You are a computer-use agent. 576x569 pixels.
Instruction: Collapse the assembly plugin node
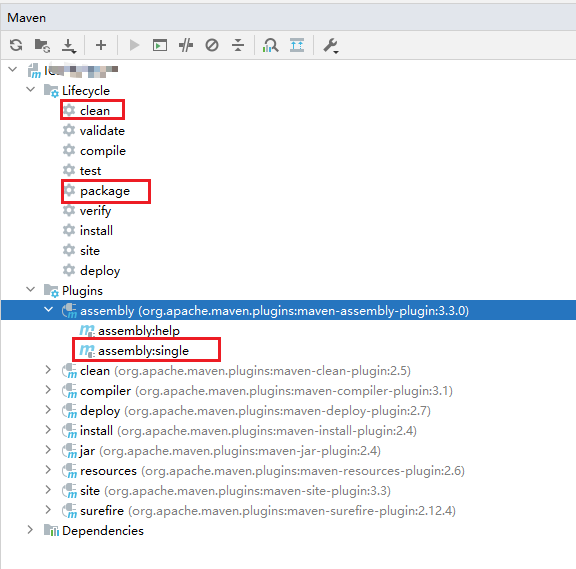[48, 310]
